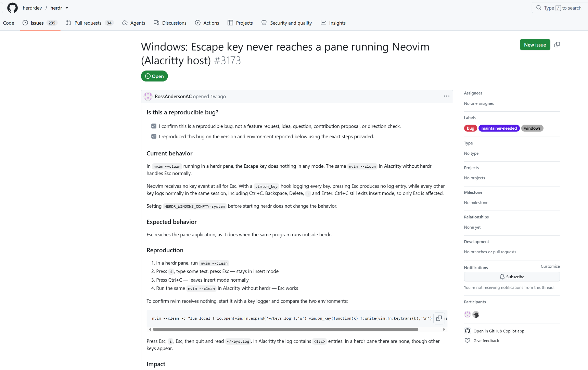Click the Labels sidebar heading

coord(470,118)
